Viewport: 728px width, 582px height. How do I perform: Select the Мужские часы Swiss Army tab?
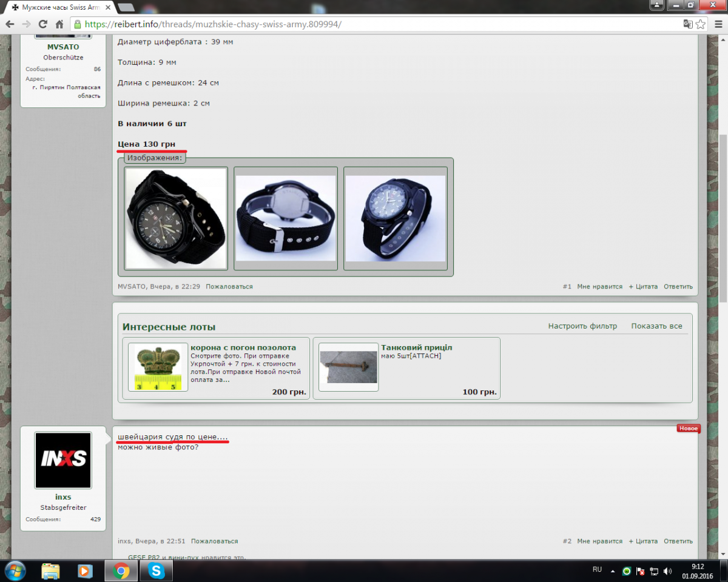click(58, 7)
